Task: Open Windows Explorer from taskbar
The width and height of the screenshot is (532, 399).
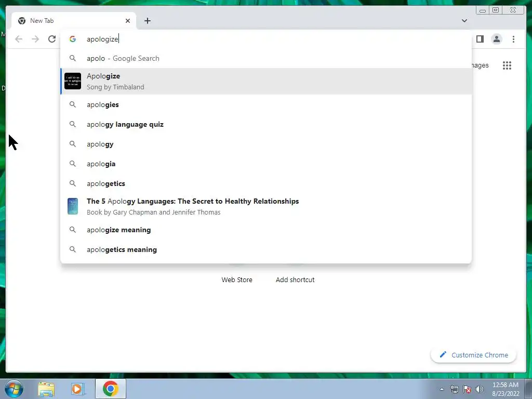Action: click(x=46, y=389)
